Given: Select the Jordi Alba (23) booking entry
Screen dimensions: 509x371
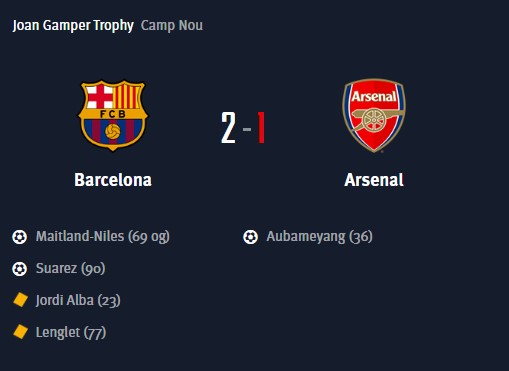Looking at the screenshot, I should (x=78, y=300).
